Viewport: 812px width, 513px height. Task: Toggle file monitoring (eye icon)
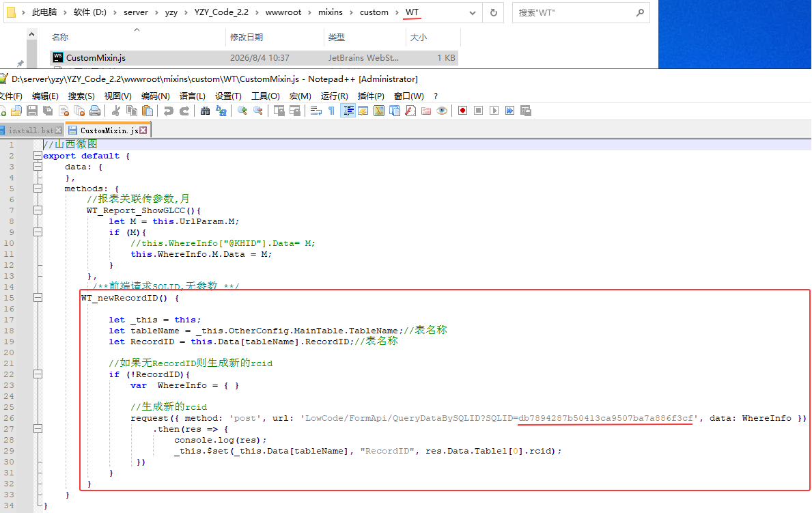coord(442,111)
